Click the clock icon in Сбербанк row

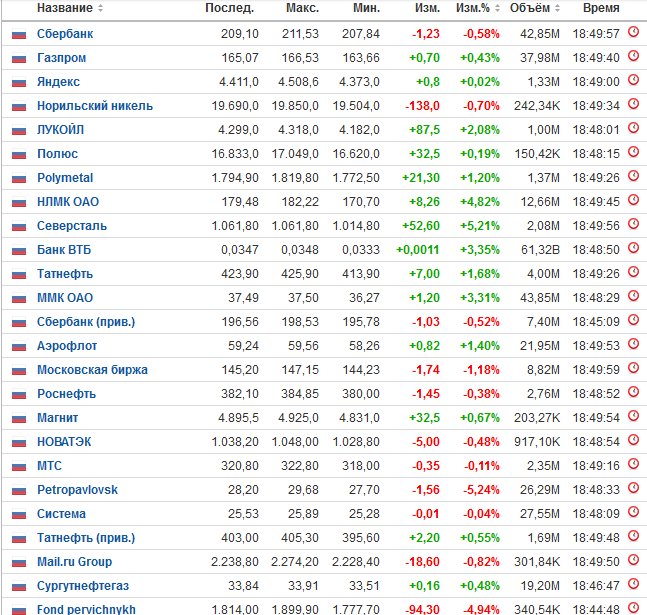pyautogui.click(x=633, y=32)
